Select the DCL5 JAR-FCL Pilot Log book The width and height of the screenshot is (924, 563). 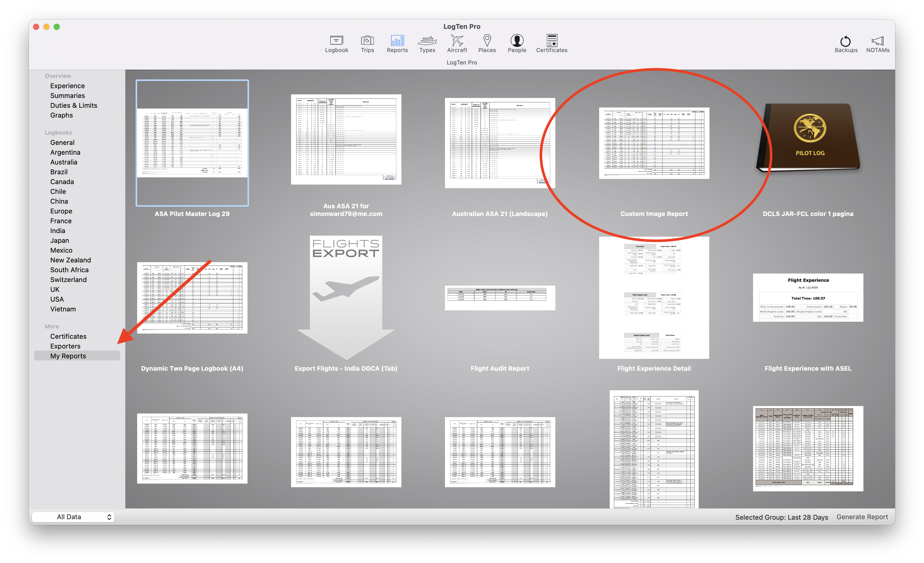point(808,138)
